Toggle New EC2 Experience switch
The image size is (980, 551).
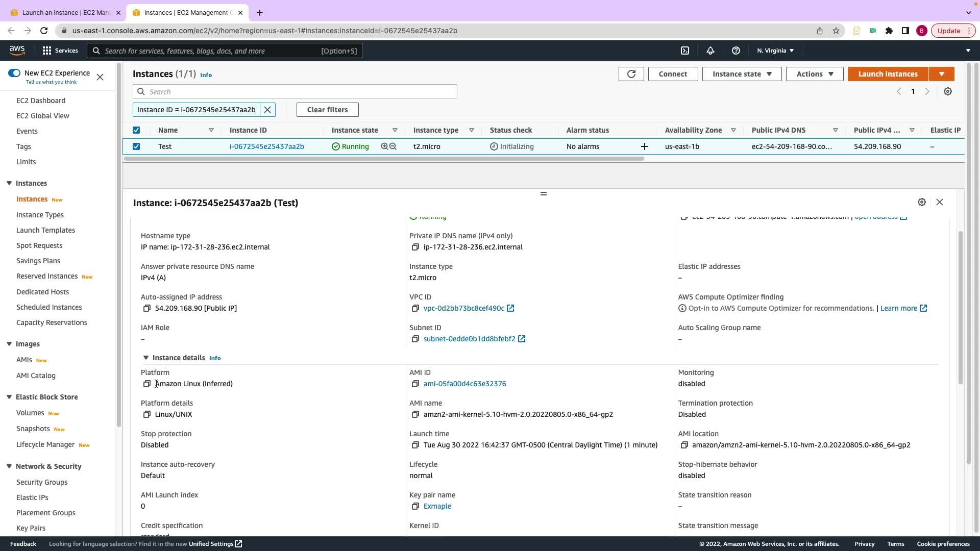14,73
